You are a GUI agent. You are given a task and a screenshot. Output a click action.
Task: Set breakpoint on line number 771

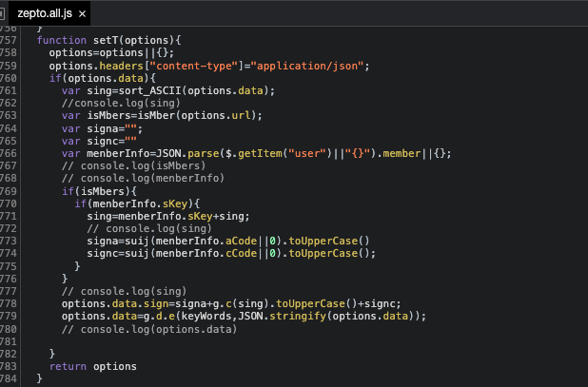coord(9,216)
